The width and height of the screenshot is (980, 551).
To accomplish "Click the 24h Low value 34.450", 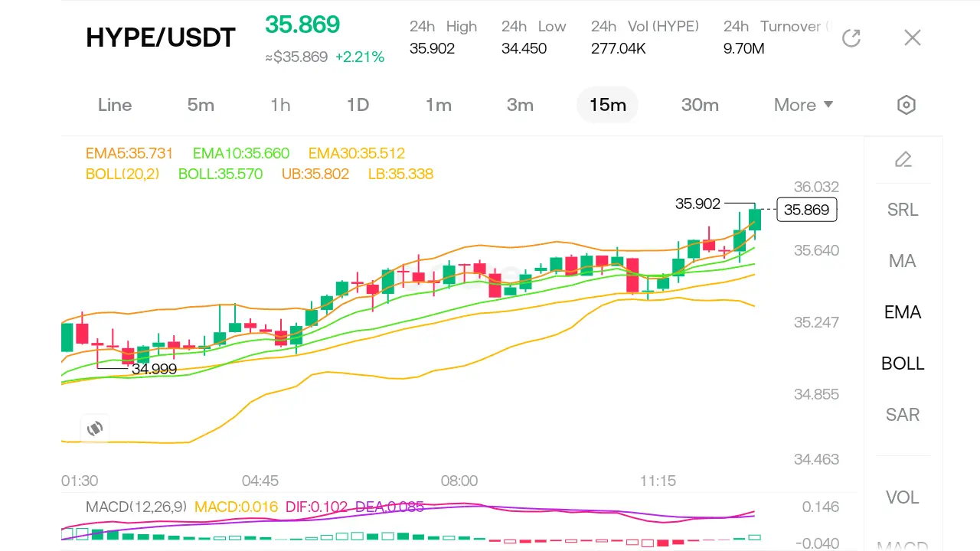I will click(x=524, y=48).
